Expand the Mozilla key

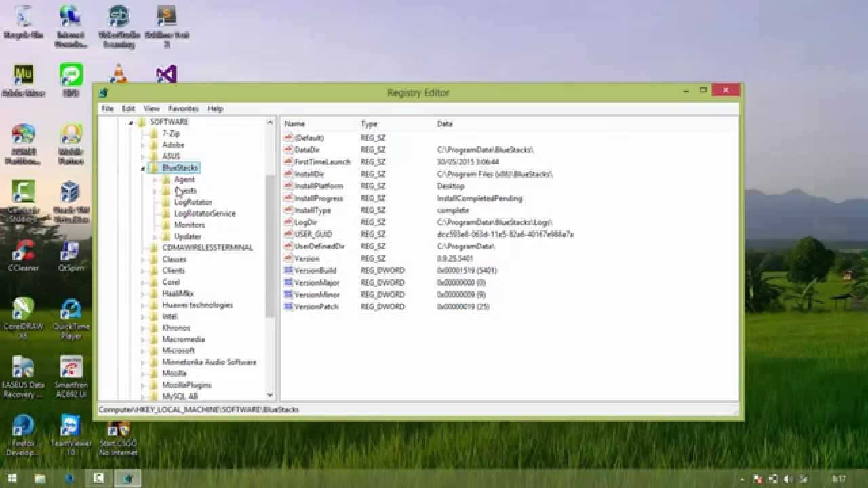(x=142, y=373)
